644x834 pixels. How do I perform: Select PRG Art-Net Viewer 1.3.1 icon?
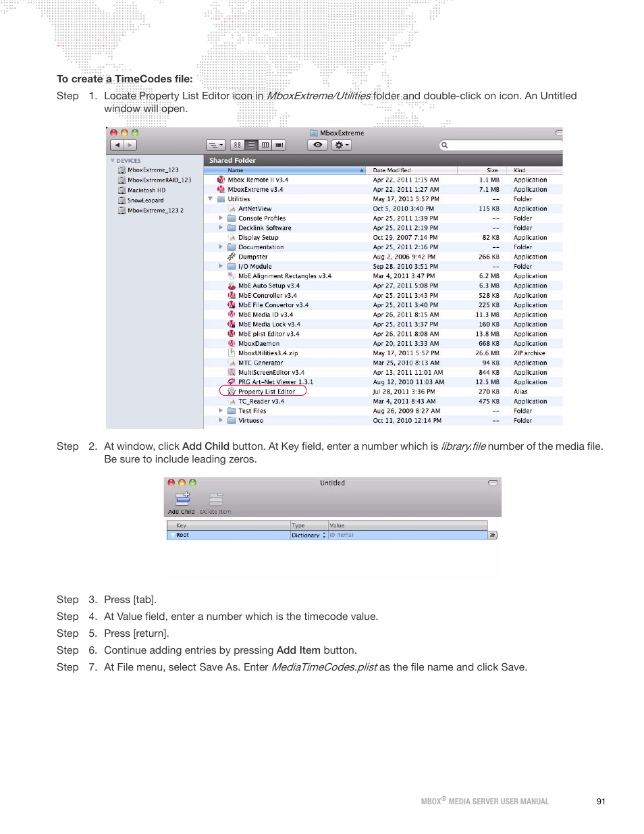(x=232, y=382)
